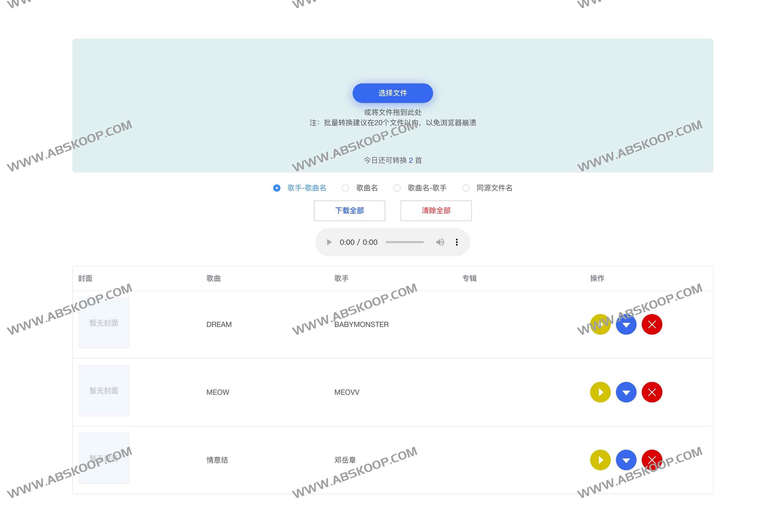Open the 选择文件 file picker
The width and height of the screenshot is (769, 532).
392,93
